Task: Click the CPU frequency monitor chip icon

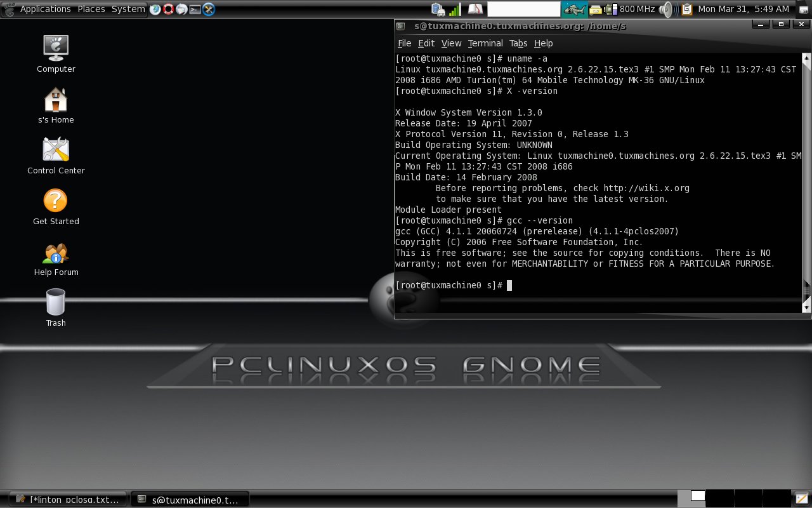Action: (610, 9)
